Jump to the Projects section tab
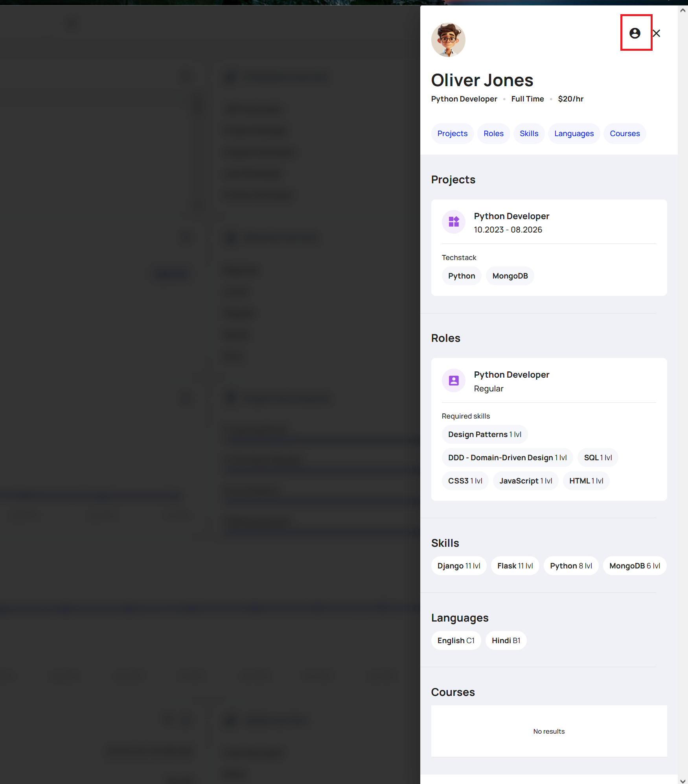Image resolution: width=688 pixels, height=784 pixels. pos(452,133)
